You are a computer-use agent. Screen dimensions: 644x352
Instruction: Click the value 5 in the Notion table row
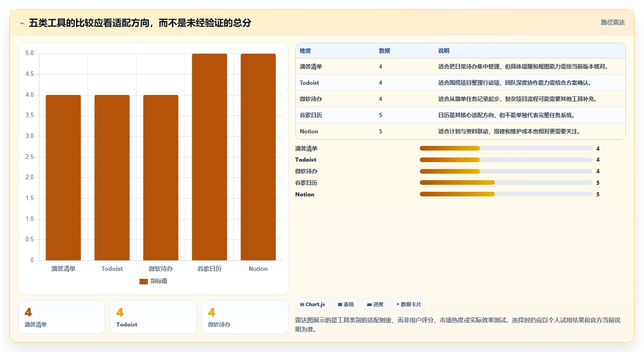pyautogui.click(x=381, y=131)
